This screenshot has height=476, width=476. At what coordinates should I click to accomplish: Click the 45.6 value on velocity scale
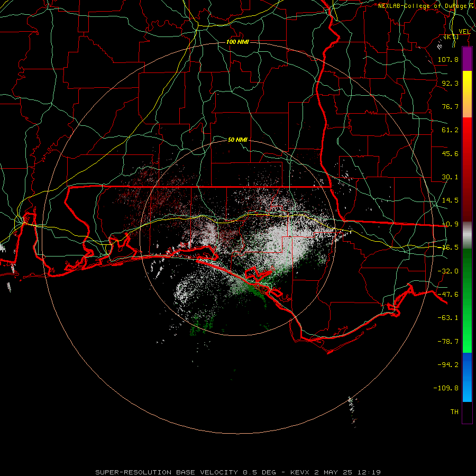(450, 153)
